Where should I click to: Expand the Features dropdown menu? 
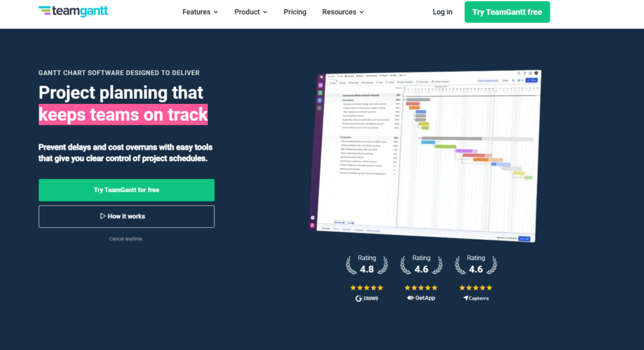[200, 12]
